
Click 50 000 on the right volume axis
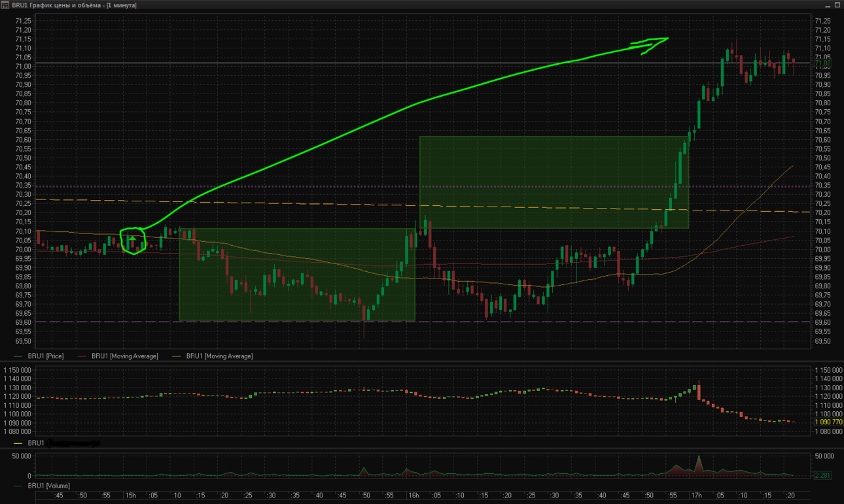click(x=824, y=456)
